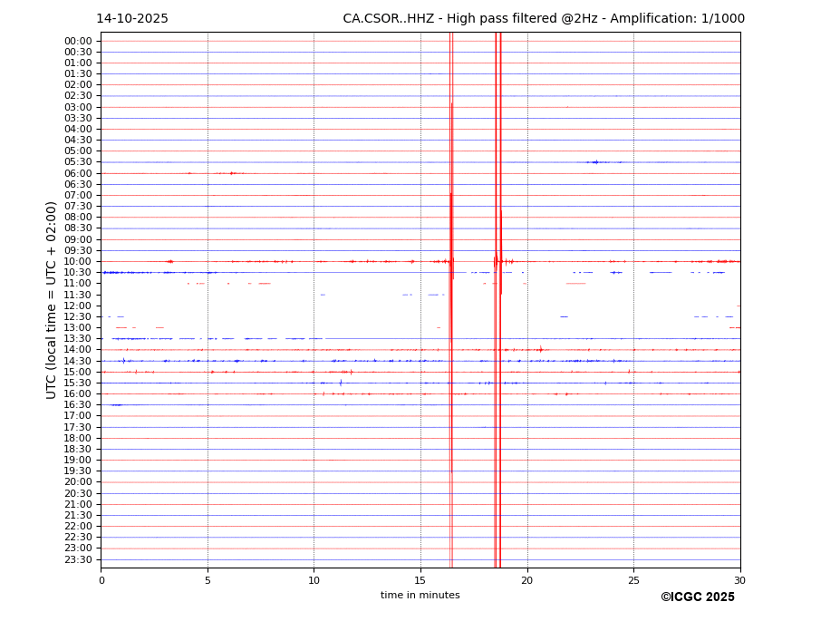
Task: Click the 25 tick on the minutes axis
Action: (633, 580)
